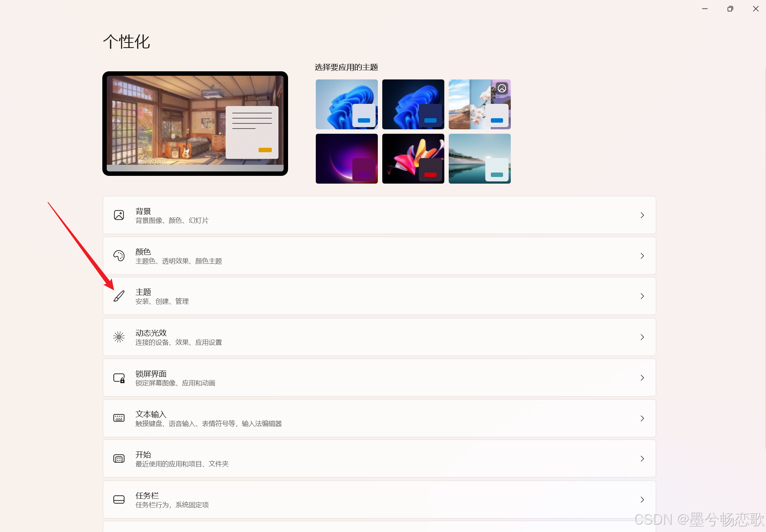This screenshot has height=532, width=766.
Task: Open 锁屏界面 via its right chevron
Action: click(x=642, y=378)
